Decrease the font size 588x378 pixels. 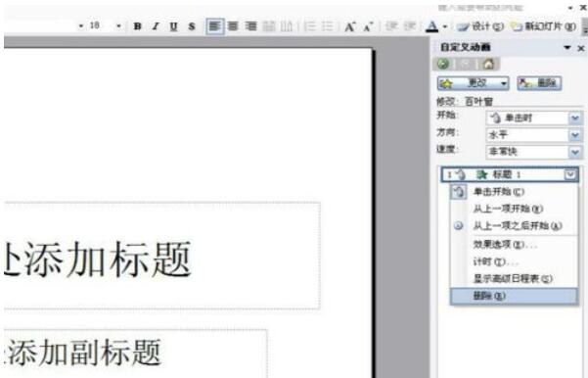pos(368,26)
